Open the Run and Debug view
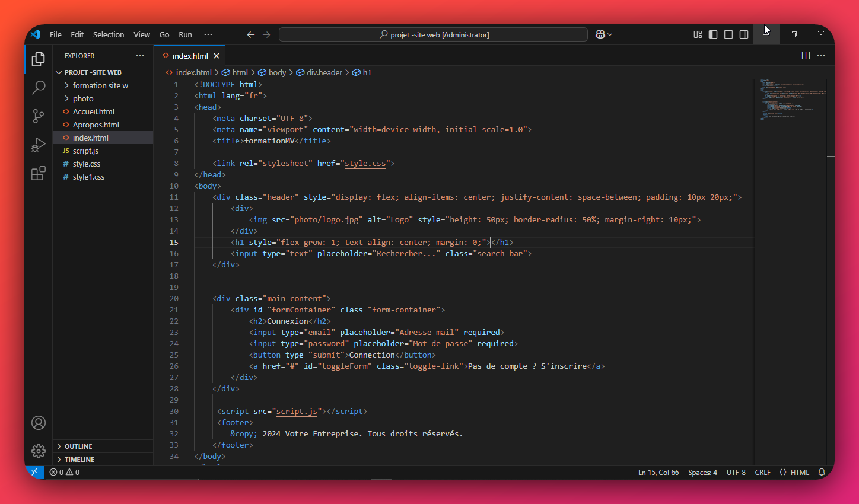859x504 pixels. click(x=39, y=145)
